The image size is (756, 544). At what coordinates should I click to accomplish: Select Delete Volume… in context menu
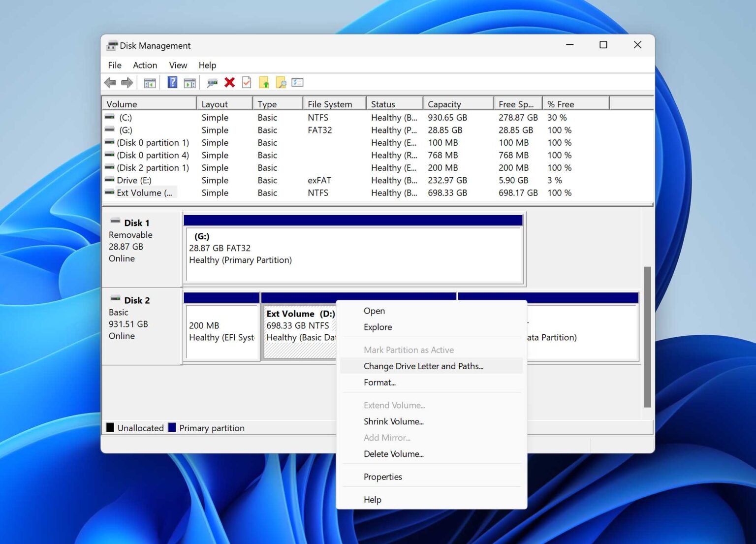pos(432,454)
